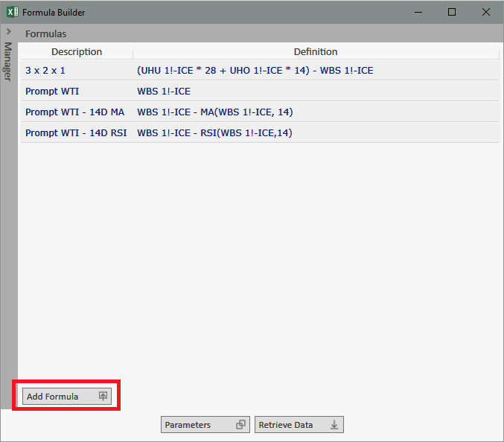The image size is (504, 442).
Task: Click the Add Formula button
Action: click(x=67, y=396)
